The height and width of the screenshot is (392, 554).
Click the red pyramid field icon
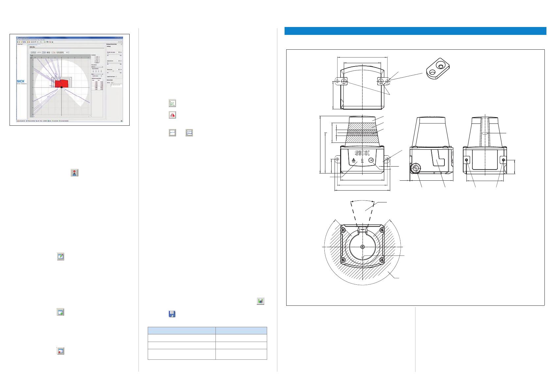[x=172, y=115]
